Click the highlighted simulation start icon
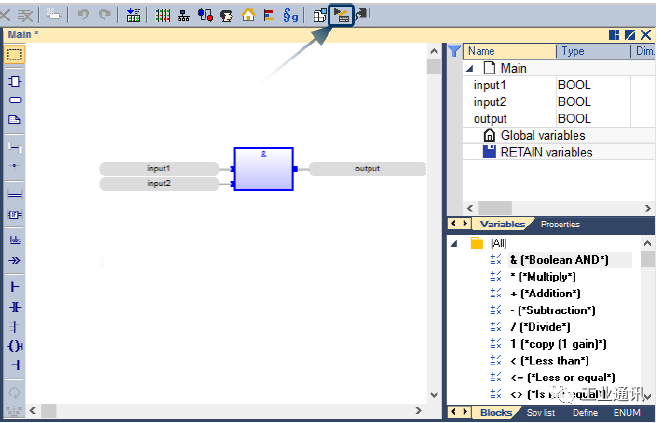The height and width of the screenshot is (423, 666). (x=341, y=16)
